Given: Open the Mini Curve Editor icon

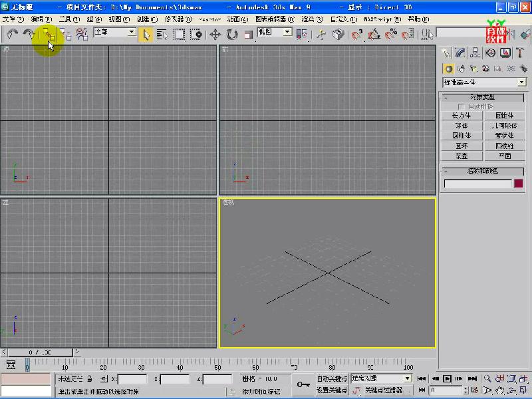Looking at the screenshot, I should coord(11,365).
